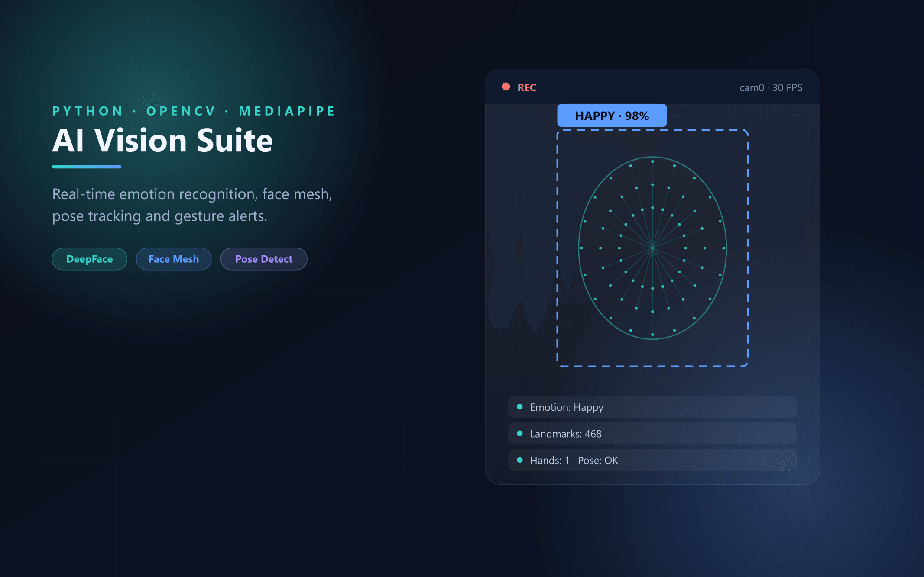
Task: Select the Landmarks: 468 status row
Action: [x=652, y=433]
